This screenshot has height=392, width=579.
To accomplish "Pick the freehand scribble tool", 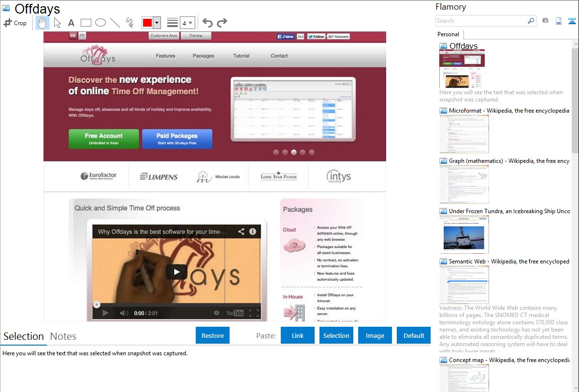I will (x=130, y=23).
